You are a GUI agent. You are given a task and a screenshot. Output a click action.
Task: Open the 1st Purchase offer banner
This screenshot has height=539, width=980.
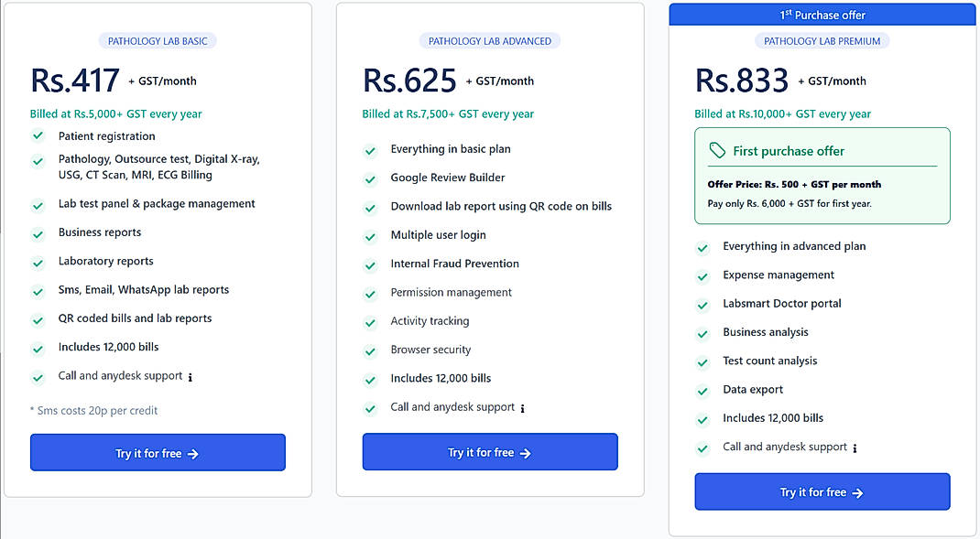[x=822, y=14]
